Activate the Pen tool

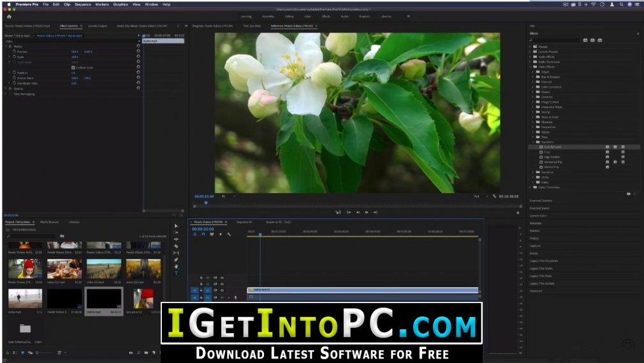point(176,260)
